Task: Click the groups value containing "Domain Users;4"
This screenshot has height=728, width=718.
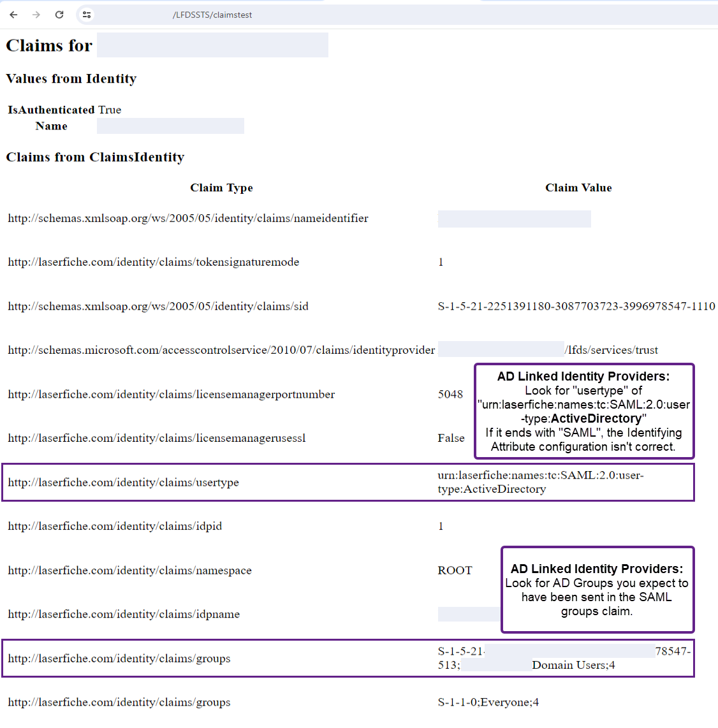Action: [x=564, y=658]
